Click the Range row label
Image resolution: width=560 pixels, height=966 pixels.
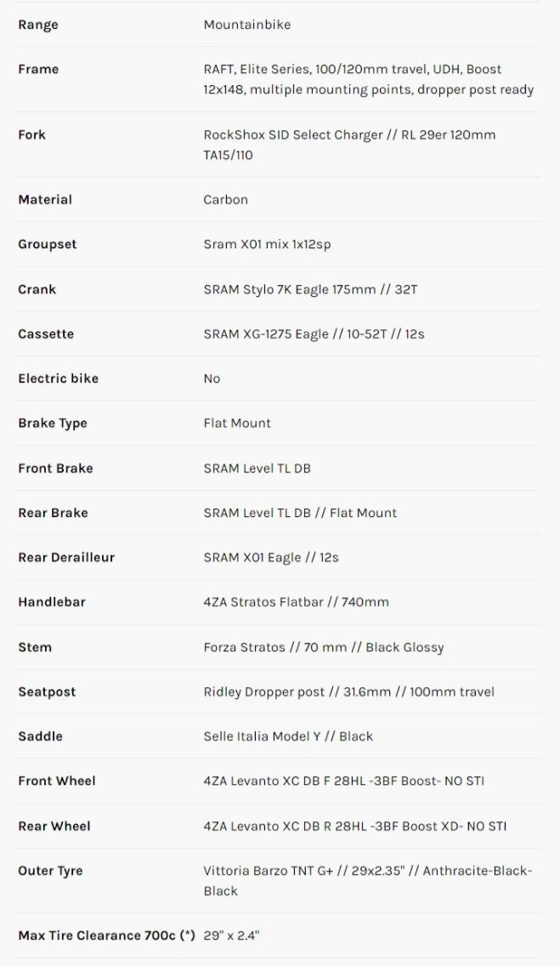coord(38,25)
